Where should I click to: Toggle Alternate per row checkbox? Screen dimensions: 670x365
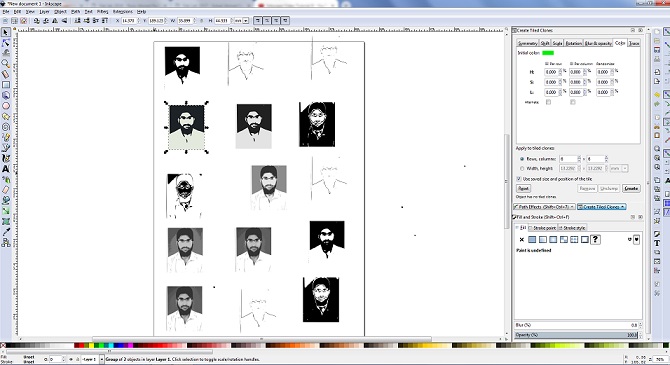[549, 102]
